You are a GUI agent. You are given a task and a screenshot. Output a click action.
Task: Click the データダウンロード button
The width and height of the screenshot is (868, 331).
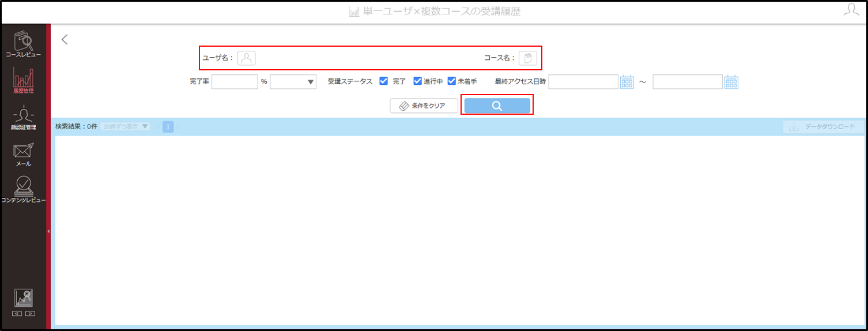click(x=823, y=127)
